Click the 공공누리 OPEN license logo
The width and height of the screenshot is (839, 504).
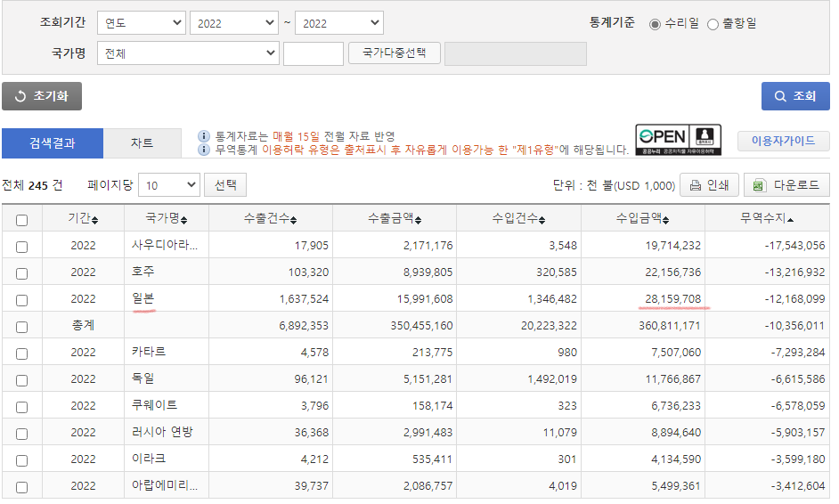tap(678, 139)
